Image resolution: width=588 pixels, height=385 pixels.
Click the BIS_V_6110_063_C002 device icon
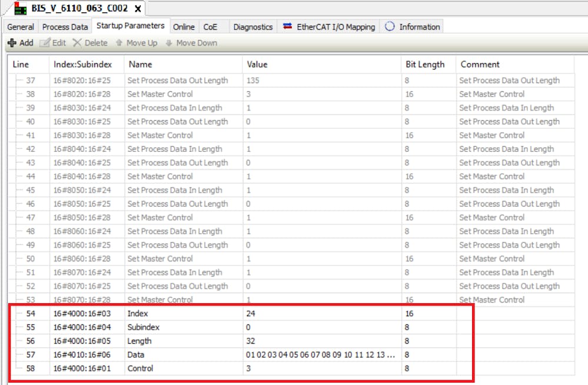[x=20, y=8]
